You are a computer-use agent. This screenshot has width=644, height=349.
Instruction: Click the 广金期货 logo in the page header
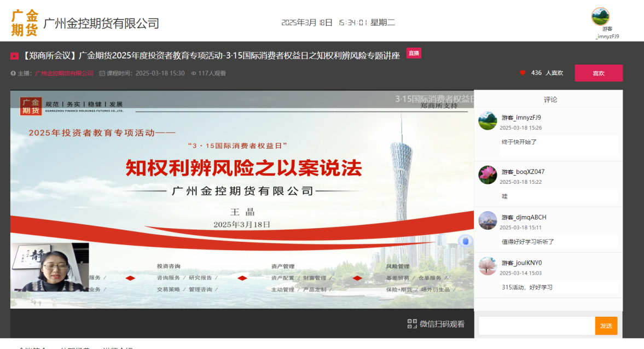click(24, 23)
